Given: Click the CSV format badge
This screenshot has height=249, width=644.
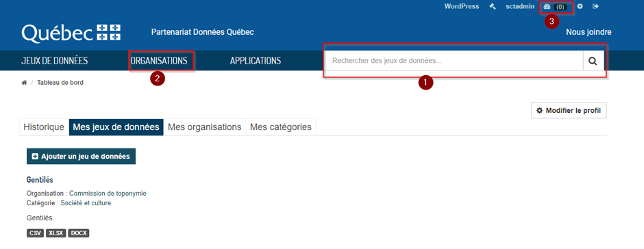Looking at the screenshot, I should 36,233.
